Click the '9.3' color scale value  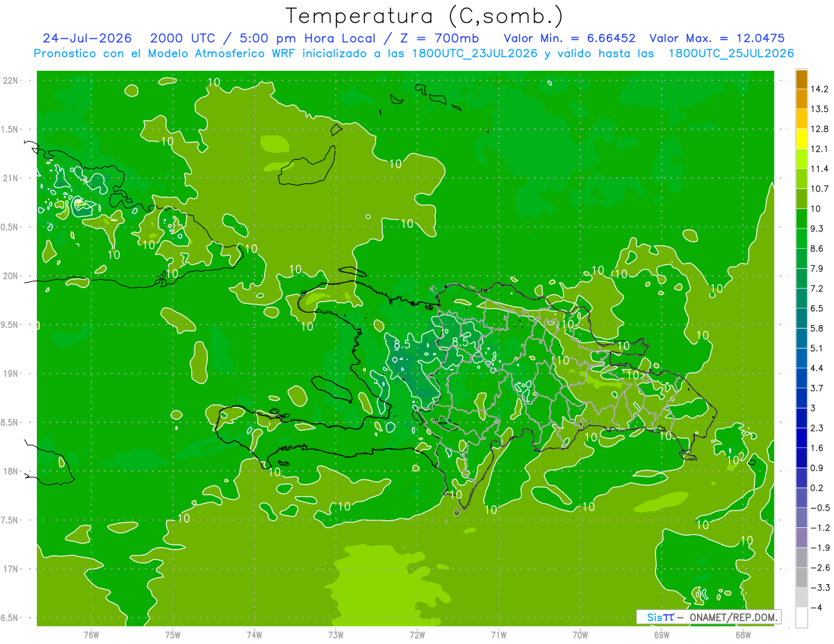(x=817, y=229)
